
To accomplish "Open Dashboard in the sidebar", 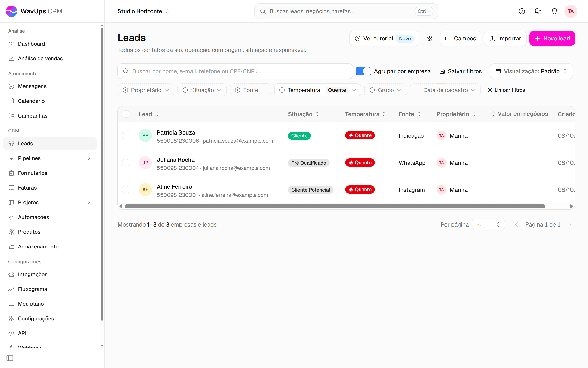I will point(50,44).
